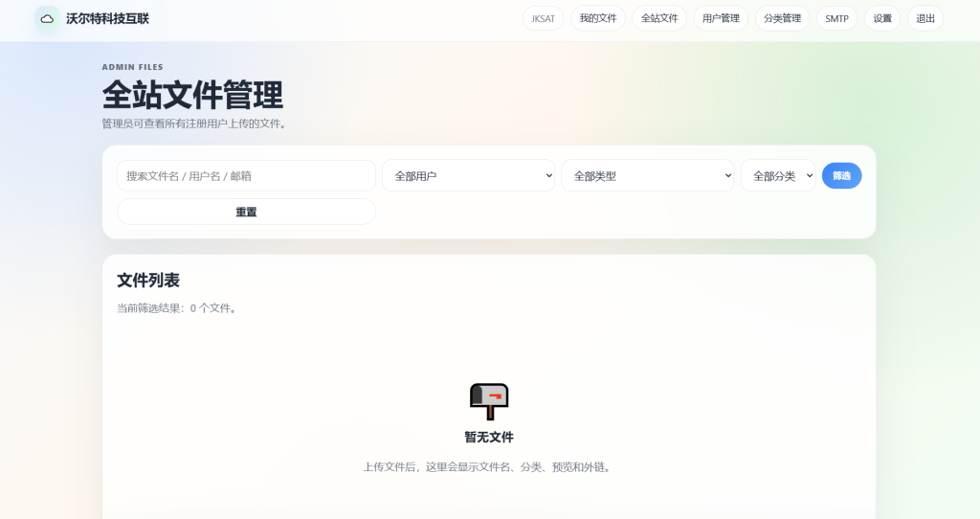Click the ADMIN FILES label

pyautogui.click(x=132, y=67)
